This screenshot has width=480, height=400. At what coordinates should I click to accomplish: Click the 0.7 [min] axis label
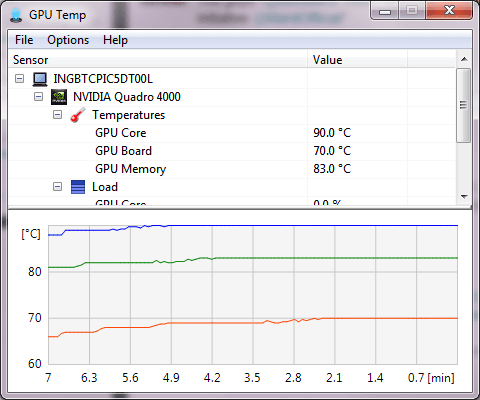click(x=431, y=378)
